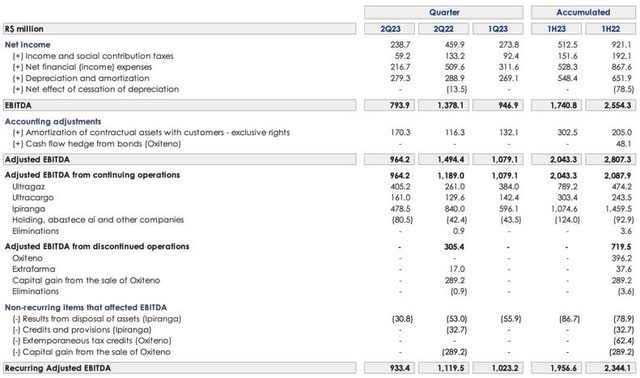Select the EBITDA row label
This screenshot has width=640, height=378.
[18, 105]
